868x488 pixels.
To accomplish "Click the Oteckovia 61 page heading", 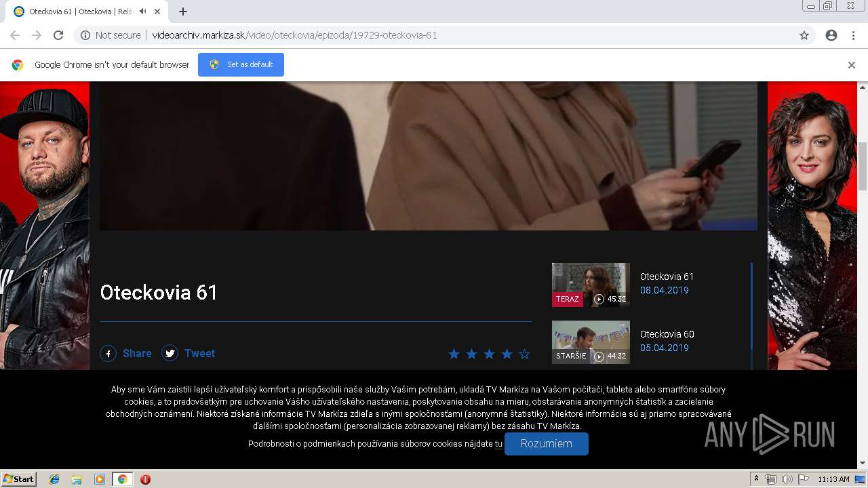I will [x=159, y=292].
